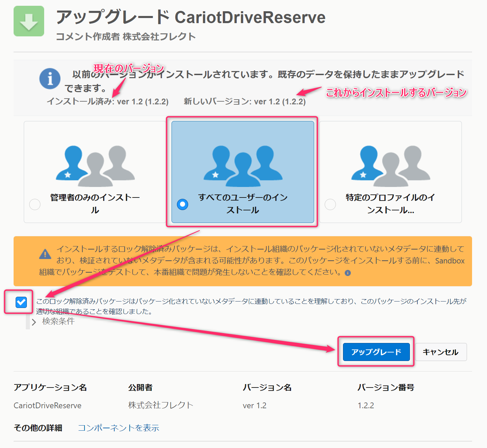Click the アプリケーション名 column header

(50, 387)
